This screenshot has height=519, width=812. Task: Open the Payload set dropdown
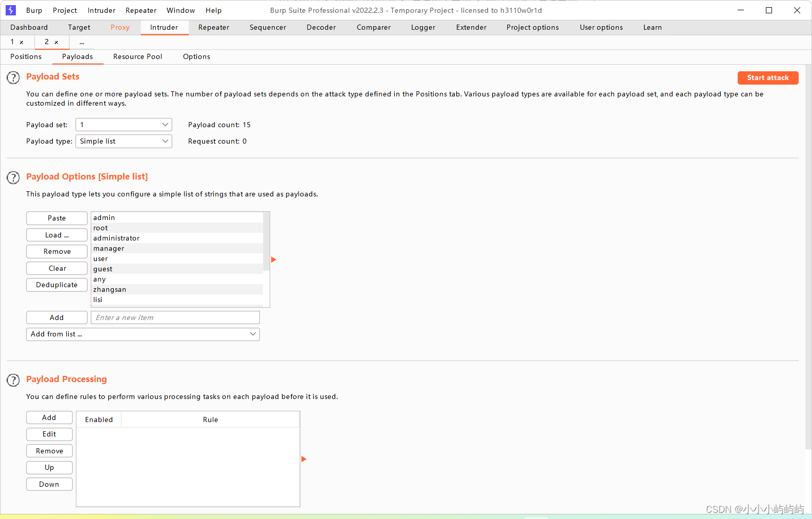pyautogui.click(x=124, y=125)
